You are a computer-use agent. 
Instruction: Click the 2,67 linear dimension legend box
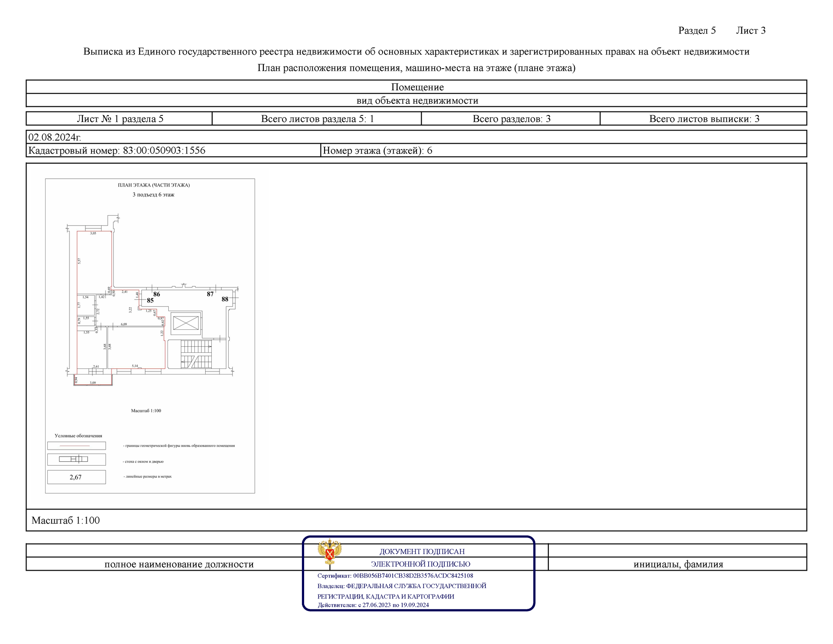[76, 477]
